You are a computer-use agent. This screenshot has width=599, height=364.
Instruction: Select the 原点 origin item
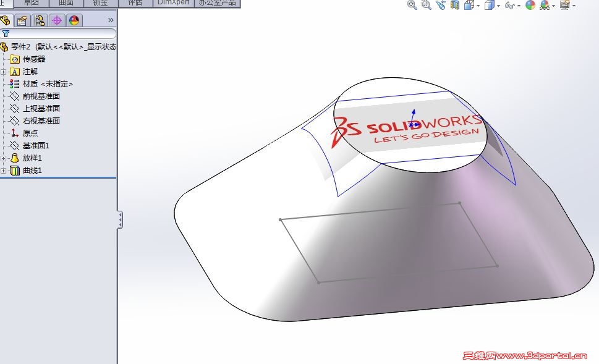pos(24,133)
